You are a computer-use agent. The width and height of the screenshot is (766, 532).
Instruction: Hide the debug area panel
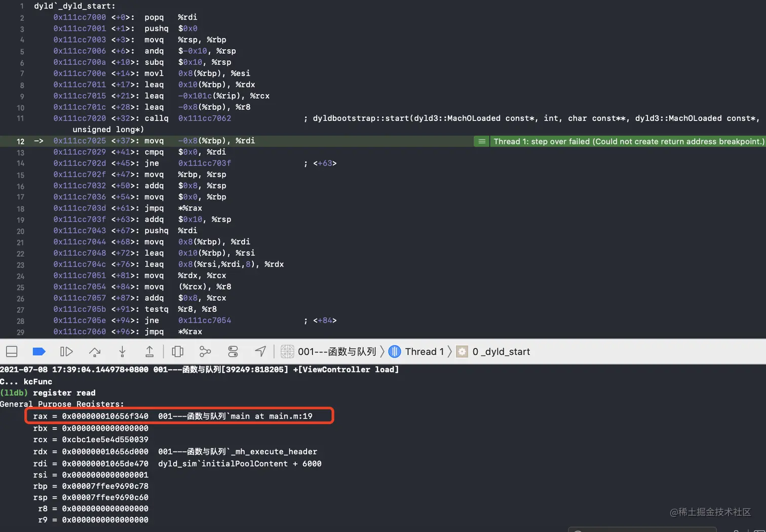tap(12, 351)
